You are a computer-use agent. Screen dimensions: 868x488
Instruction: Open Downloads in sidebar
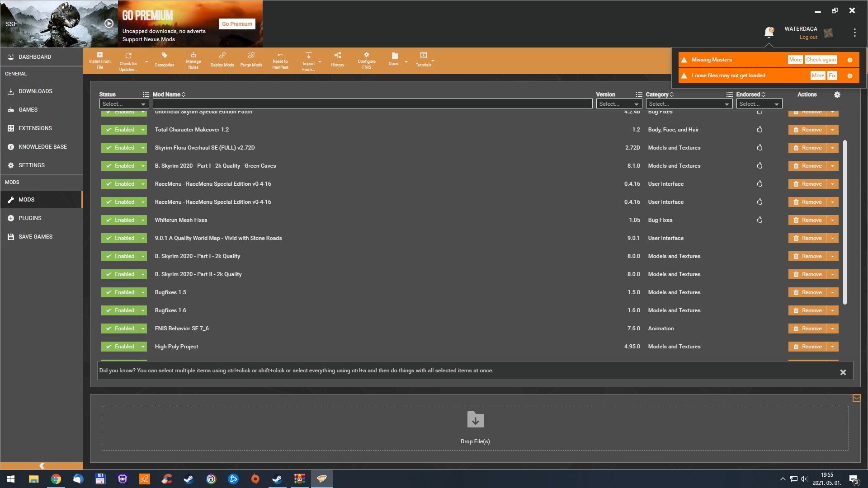tap(42, 91)
